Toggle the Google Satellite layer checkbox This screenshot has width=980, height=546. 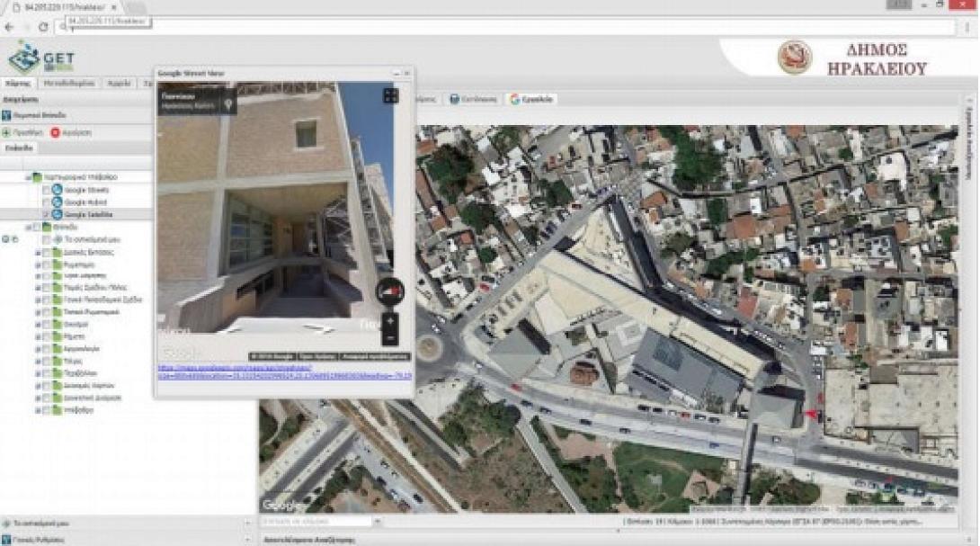(47, 215)
